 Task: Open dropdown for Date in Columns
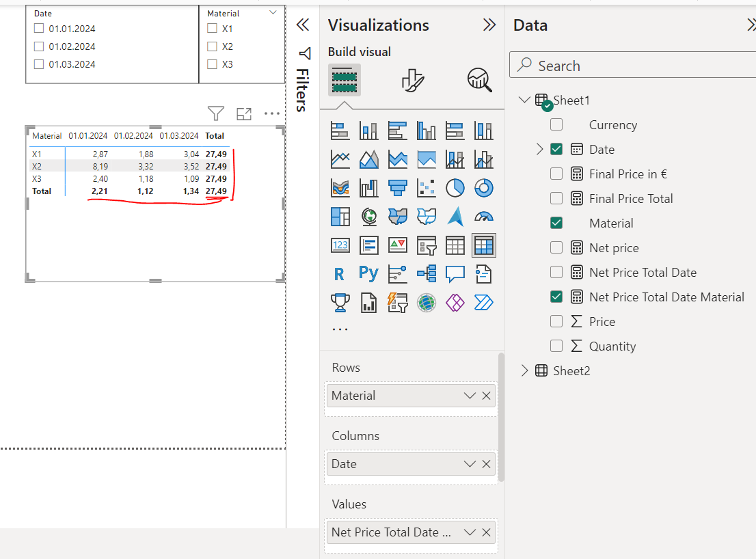[x=470, y=464]
